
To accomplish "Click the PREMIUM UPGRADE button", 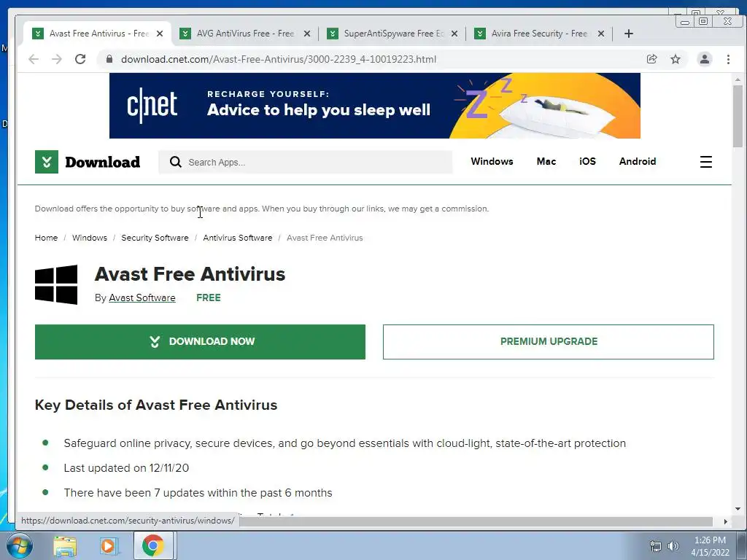I will (x=549, y=342).
